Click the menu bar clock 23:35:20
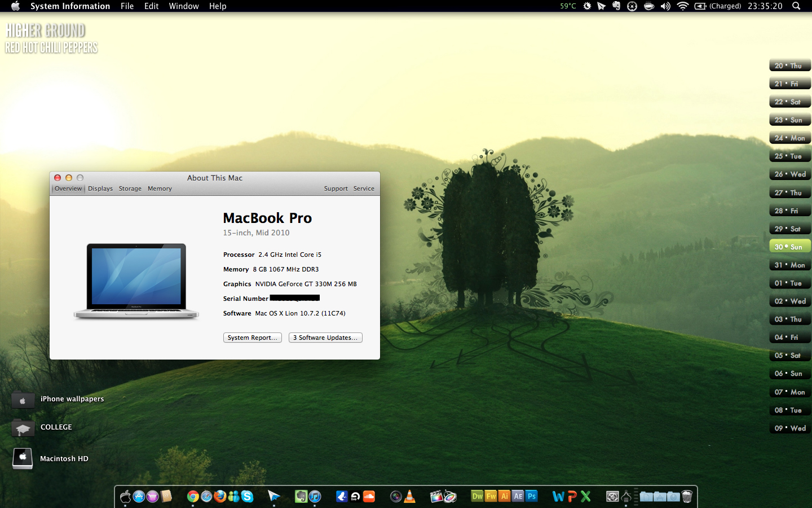This screenshot has height=508, width=812. pos(765,6)
